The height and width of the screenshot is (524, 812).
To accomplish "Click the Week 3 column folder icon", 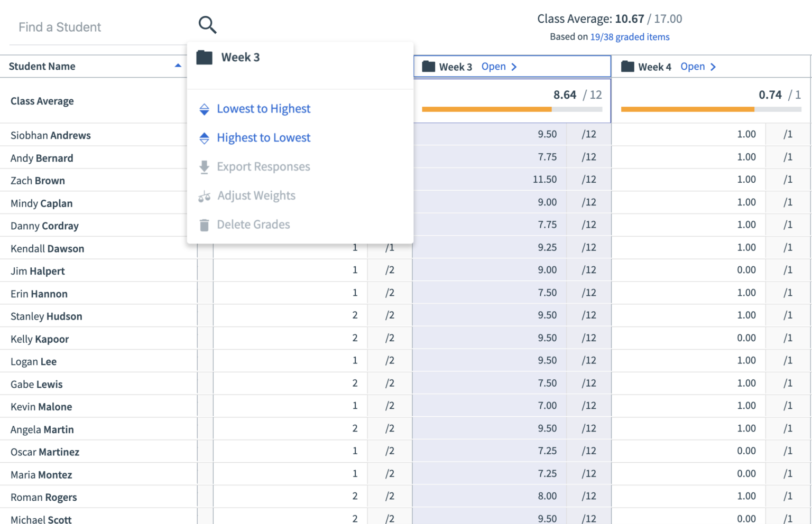I will pyautogui.click(x=428, y=67).
